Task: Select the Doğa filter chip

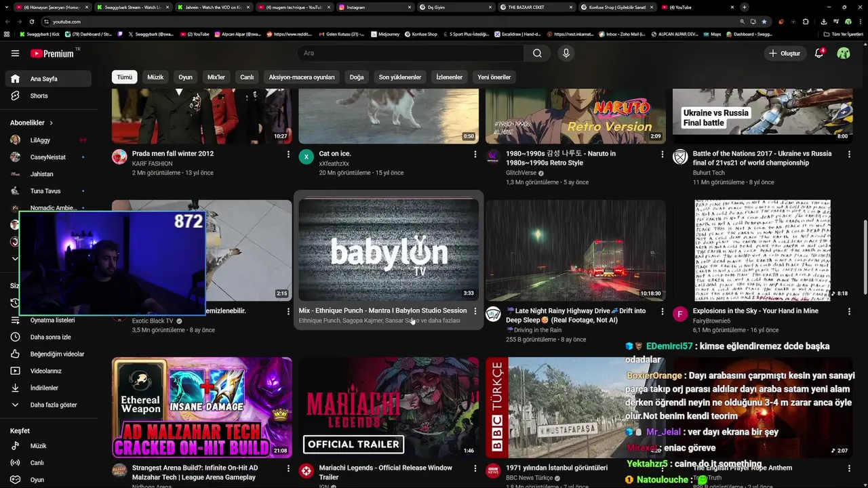Action: click(357, 77)
